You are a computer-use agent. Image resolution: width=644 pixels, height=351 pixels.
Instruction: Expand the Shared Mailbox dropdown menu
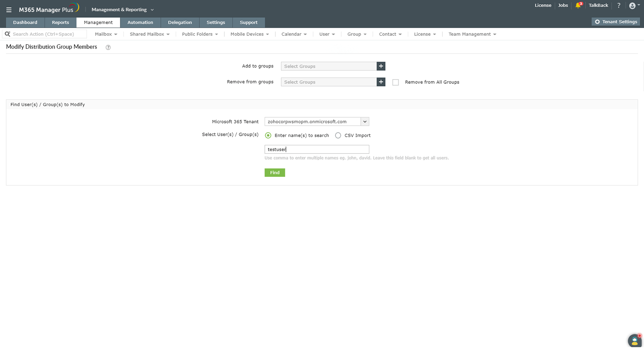coord(150,34)
